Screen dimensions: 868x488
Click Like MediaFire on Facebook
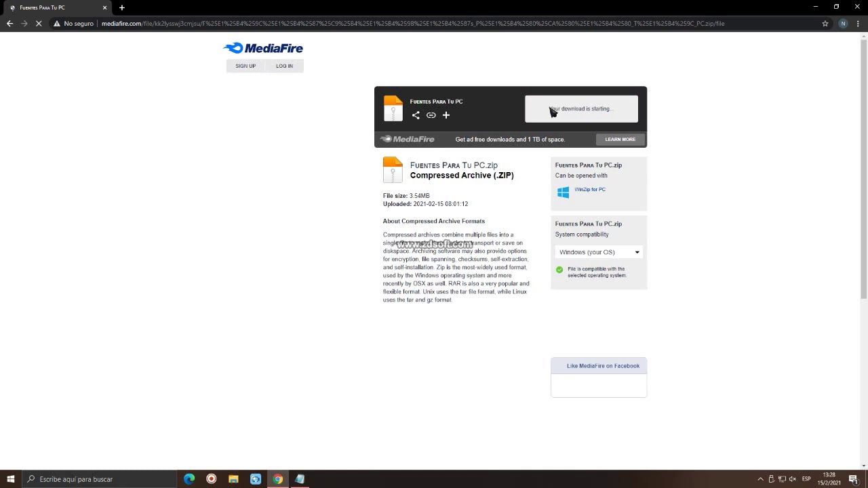click(603, 366)
